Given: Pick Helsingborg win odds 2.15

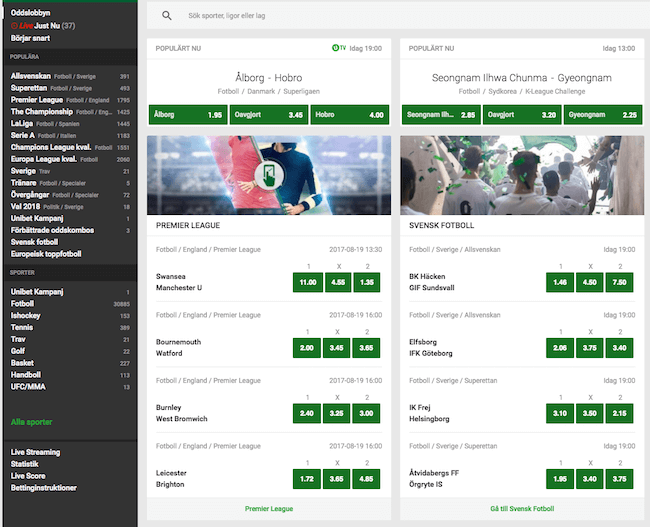Looking at the screenshot, I should pos(619,413).
